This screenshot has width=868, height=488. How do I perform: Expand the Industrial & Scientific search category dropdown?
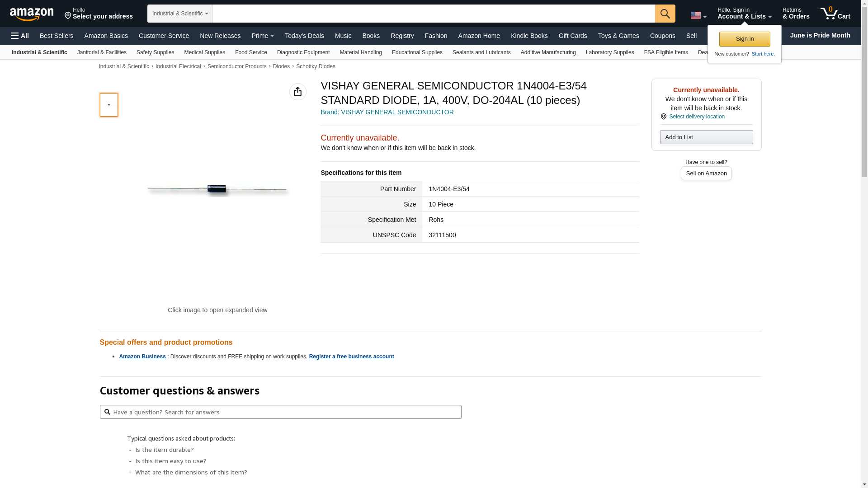180,14
